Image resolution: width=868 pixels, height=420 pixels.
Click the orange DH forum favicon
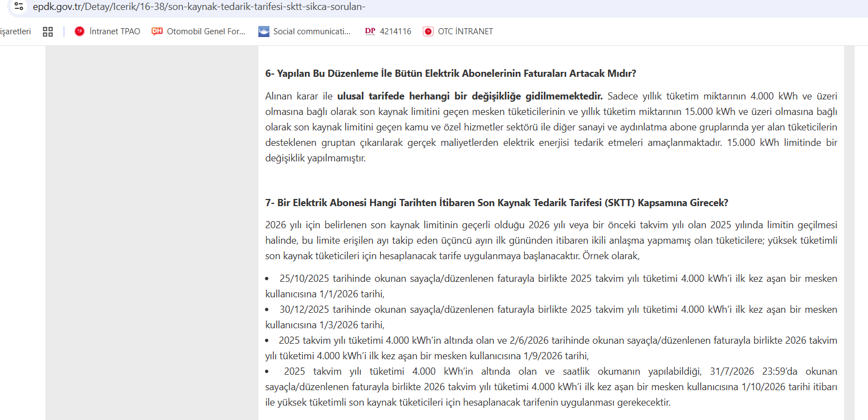tap(157, 32)
